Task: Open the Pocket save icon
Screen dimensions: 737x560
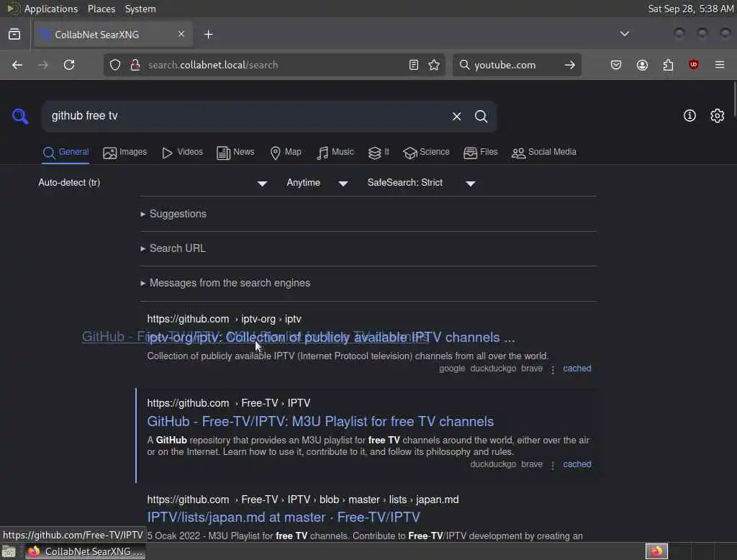Action: point(616,65)
